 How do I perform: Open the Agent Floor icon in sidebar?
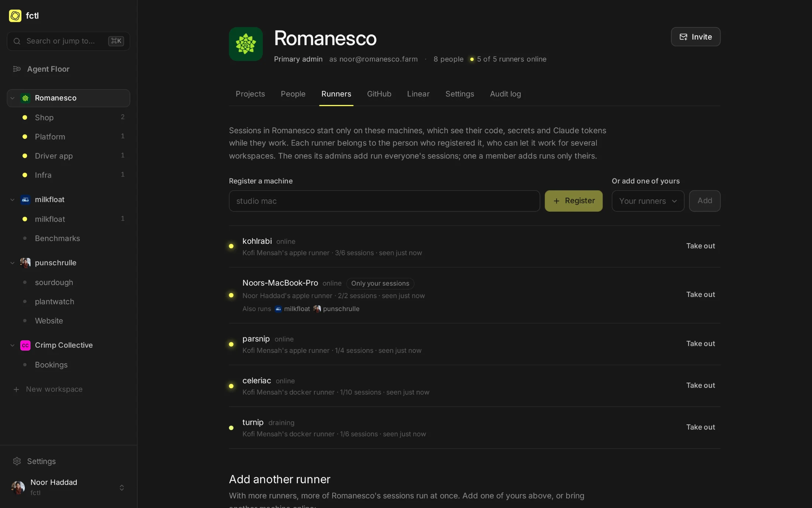[x=17, y=69]
